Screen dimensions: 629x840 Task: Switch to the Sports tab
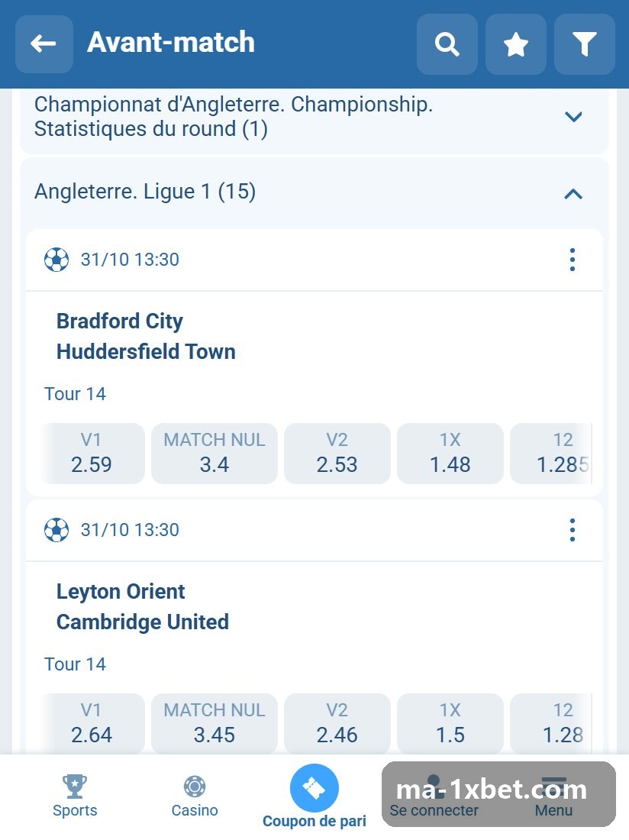pyautogui.click(x=75, y=796)
